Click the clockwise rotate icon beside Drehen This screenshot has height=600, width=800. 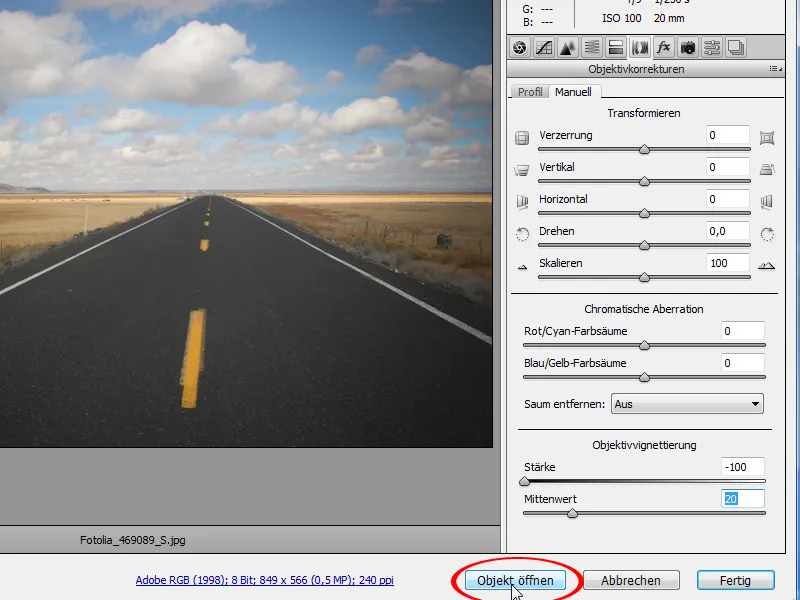coord(767,234)
